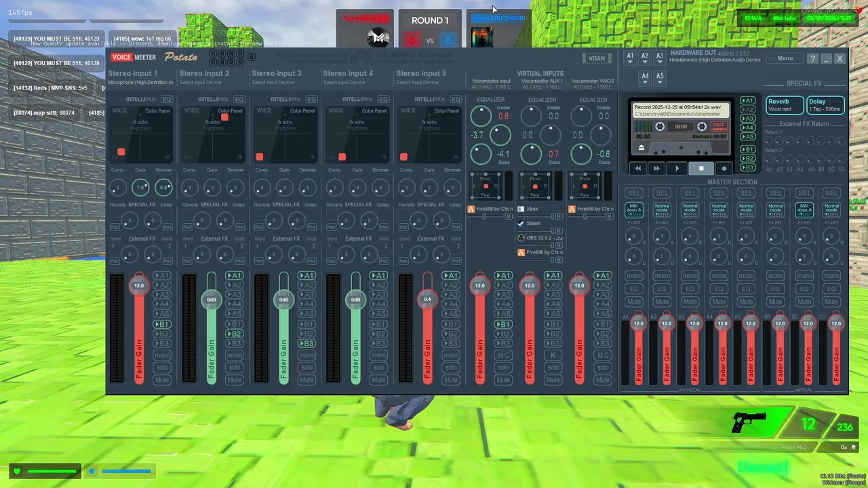Mute the Steam application with its M button
Image resolution: width=868 pixels, height=488 pixels.
[559, 231]
